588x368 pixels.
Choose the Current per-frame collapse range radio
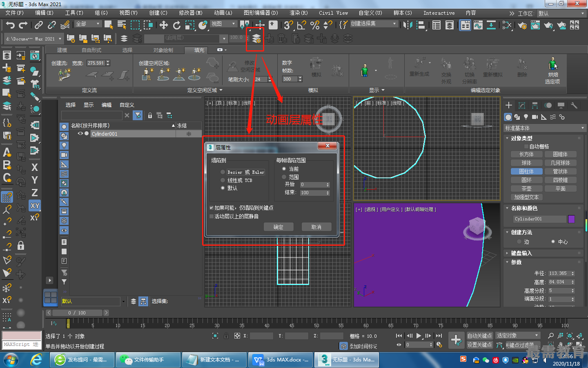click(284, 169)
